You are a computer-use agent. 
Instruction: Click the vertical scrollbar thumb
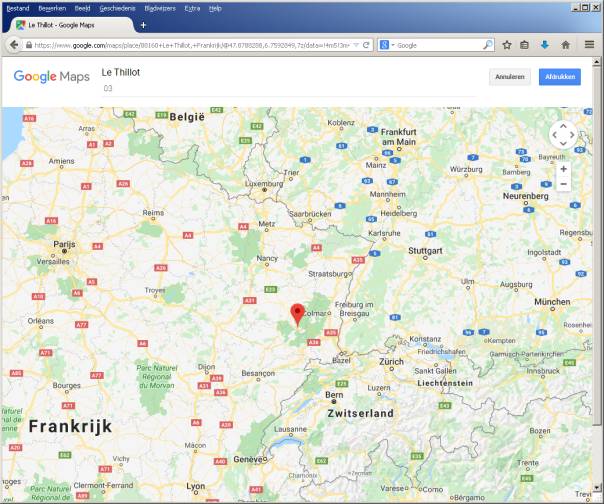point(596,245)
